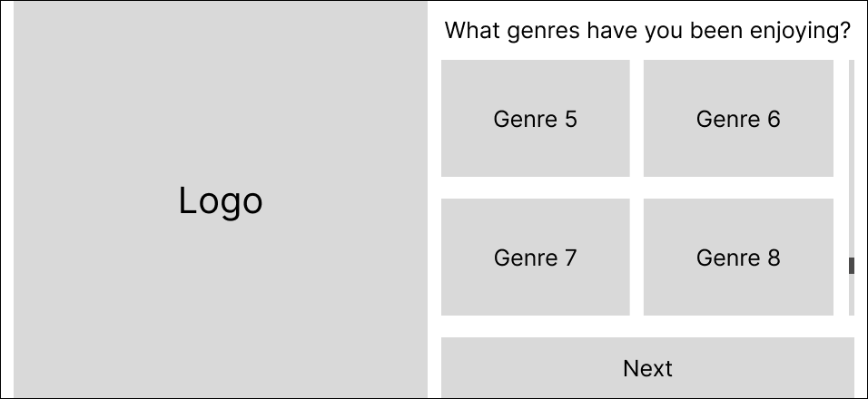Click the Next button

click(x=647, y=367)
